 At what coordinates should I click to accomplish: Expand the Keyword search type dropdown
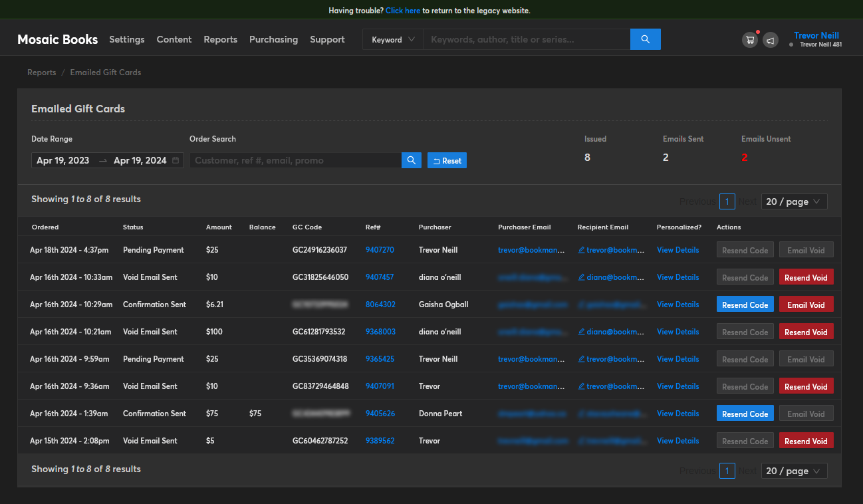pyautogui.click(x=392, y=39)
